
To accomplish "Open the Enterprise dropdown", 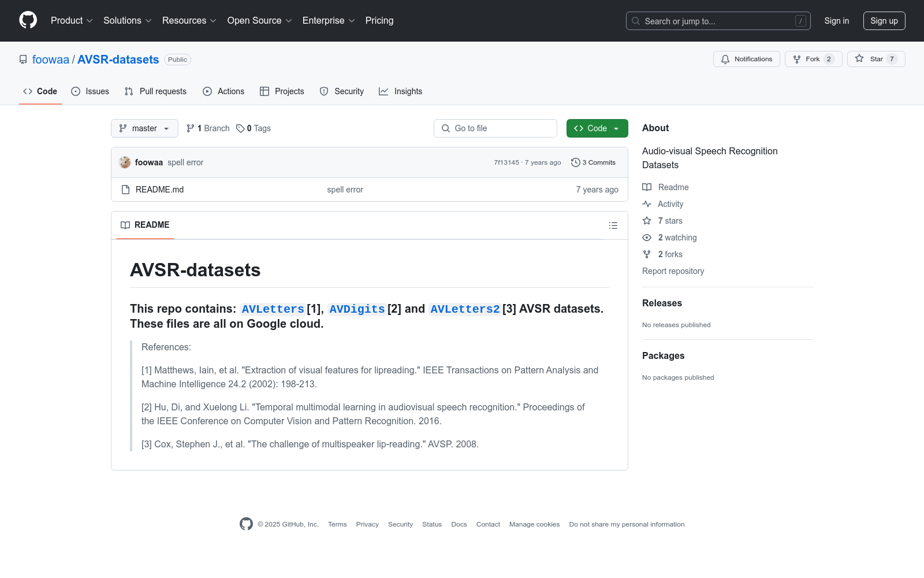I will (x=329, y=21).
